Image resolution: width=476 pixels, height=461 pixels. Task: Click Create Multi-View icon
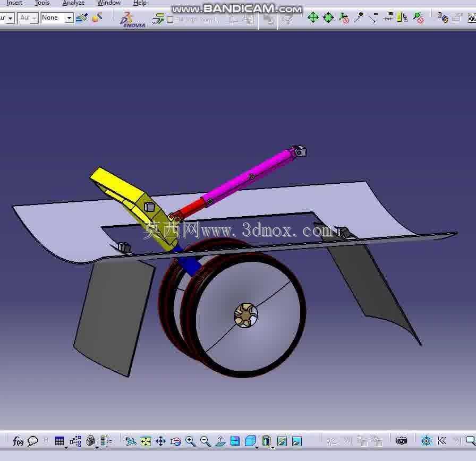click(235, 441)
